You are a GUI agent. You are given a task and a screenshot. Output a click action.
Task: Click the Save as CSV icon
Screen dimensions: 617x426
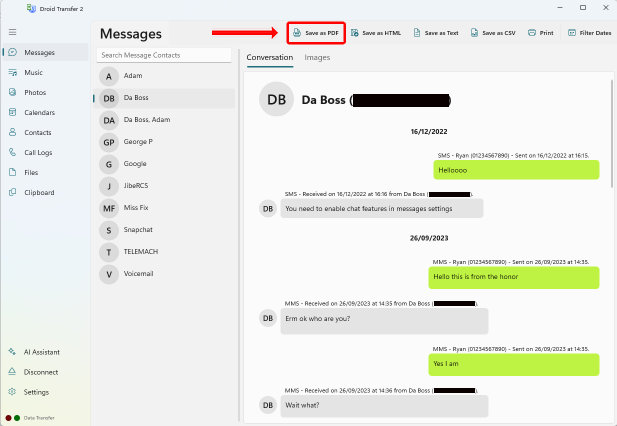[x=475, y=33]
